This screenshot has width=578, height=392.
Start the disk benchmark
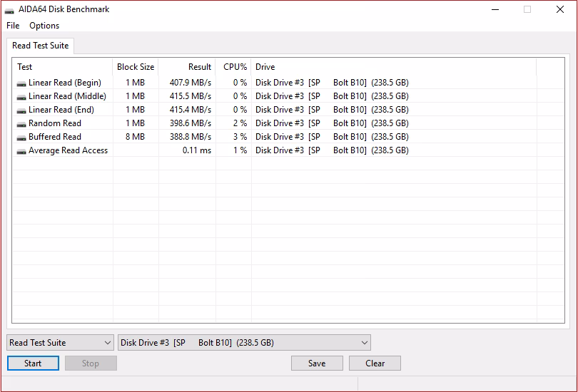pyautogui.click(x=33, y=363)
